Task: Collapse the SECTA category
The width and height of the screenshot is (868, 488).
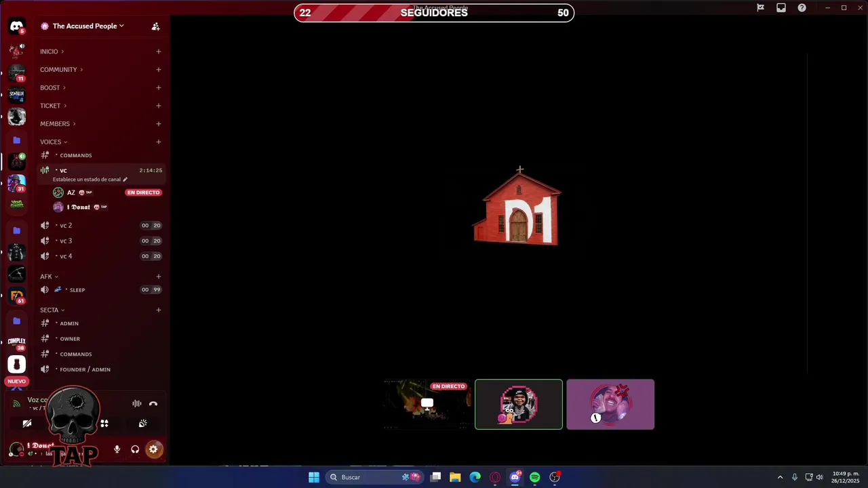Action: tap(52, 310)
